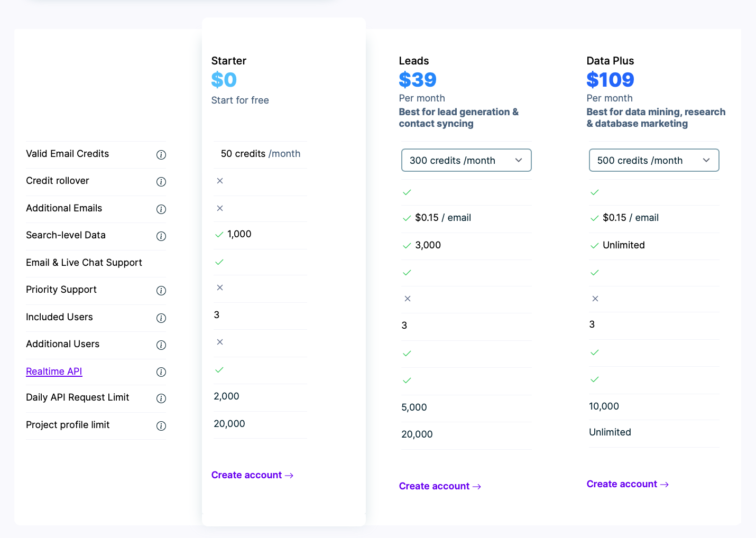Click the Included Users info icon
This screenshot has width=756, height=538.
coord(161,318)
